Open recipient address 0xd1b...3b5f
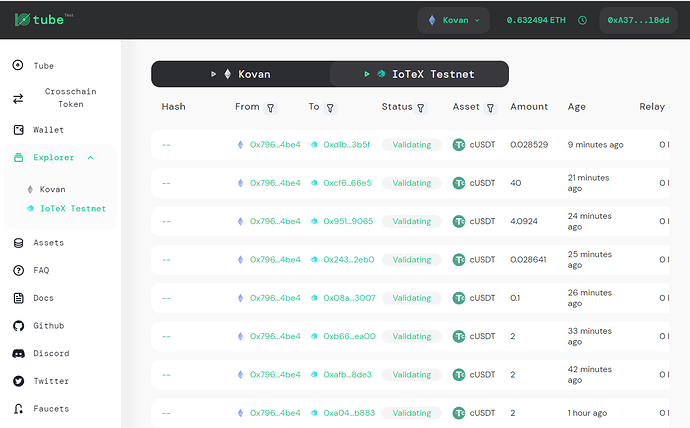 (347, 144)
